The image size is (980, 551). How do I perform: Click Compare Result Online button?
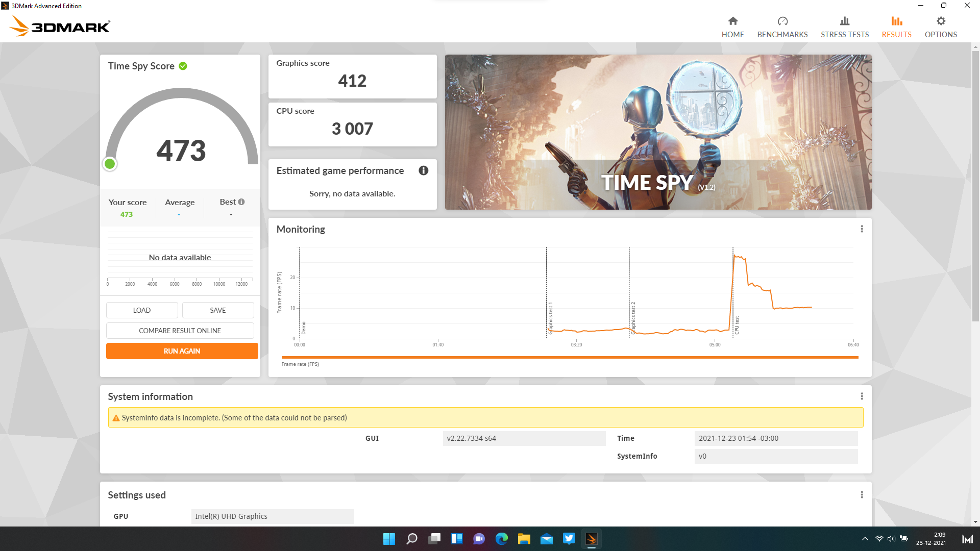(180, 331)
